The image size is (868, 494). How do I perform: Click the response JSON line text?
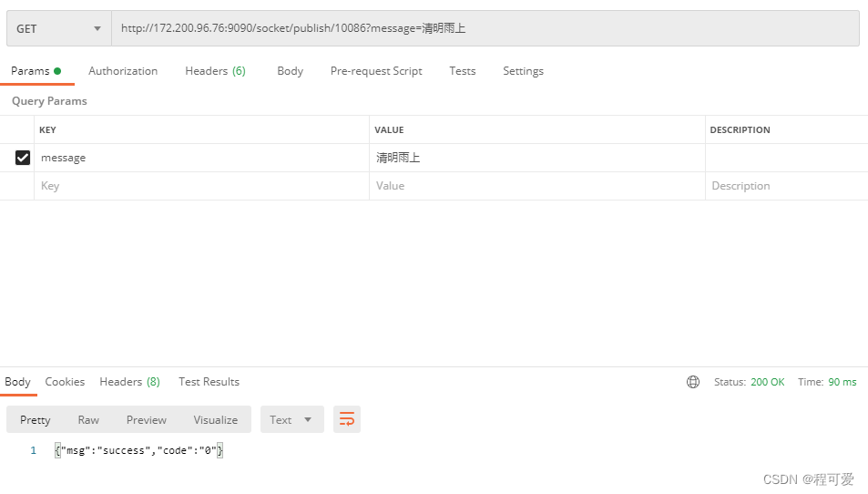(139, 450)
